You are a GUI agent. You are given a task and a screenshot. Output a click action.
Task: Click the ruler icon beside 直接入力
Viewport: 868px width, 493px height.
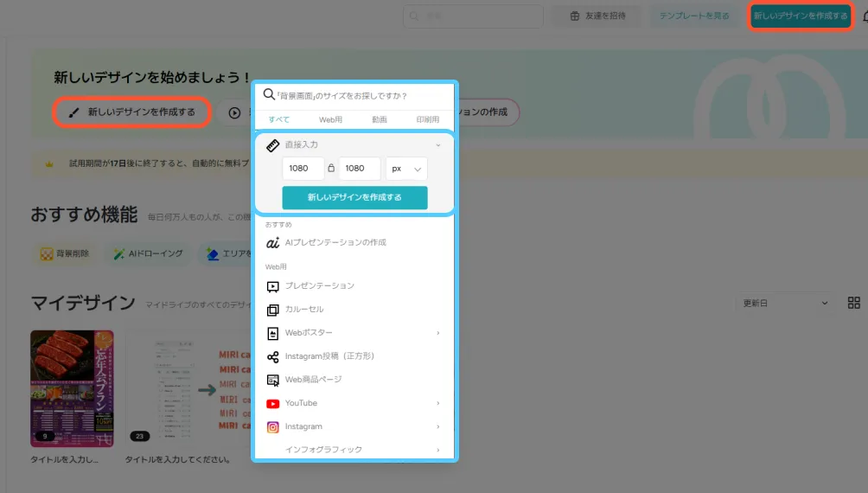click(x=272, y=145)
